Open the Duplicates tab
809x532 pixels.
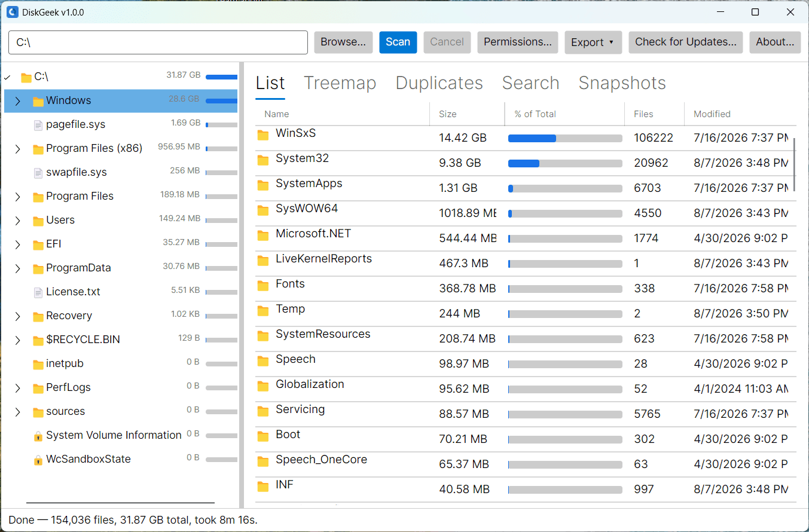click(x=439, y=83)
